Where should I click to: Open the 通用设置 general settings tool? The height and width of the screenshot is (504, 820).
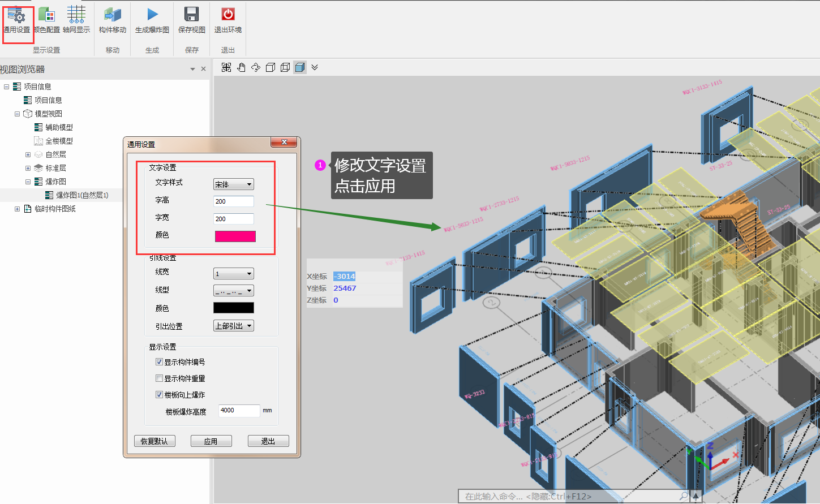click(17, 20)
